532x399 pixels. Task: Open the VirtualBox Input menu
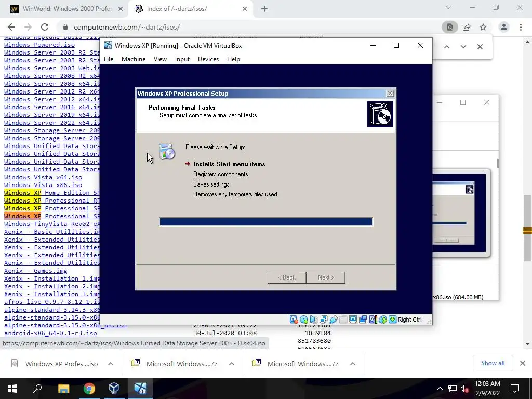click(182, 59)
